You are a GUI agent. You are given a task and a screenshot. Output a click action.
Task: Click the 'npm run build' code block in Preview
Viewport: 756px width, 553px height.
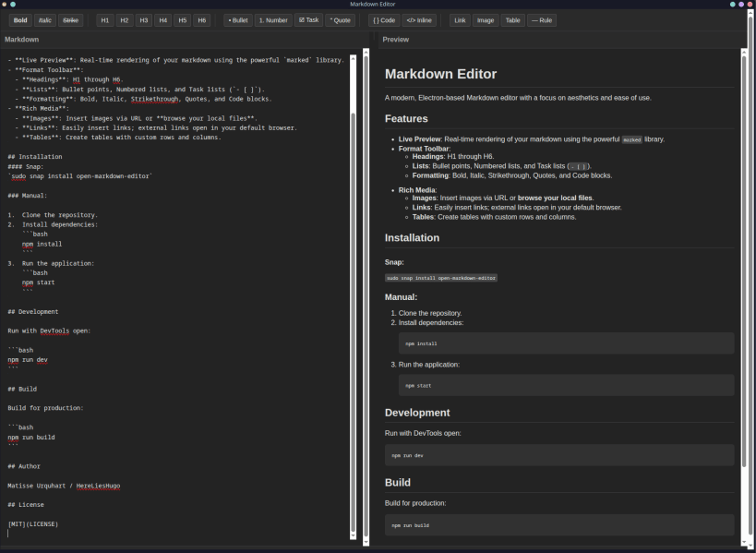[559, 525]
